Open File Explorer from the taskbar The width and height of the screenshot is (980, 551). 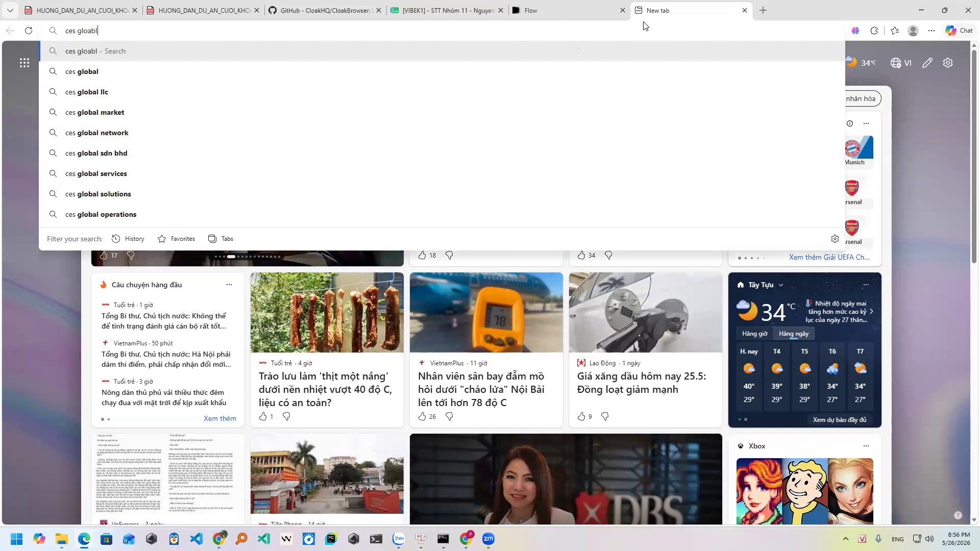62,539
